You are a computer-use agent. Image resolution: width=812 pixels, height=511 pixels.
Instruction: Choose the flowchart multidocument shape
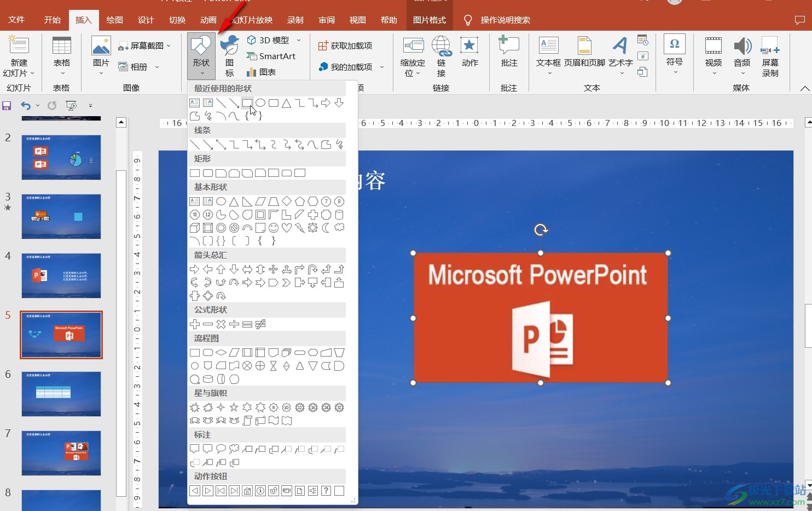click(x=287, y=353)
